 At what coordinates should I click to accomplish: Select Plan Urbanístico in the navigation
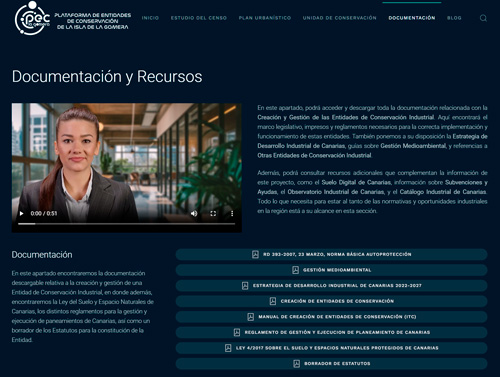(x=265, y=18)
